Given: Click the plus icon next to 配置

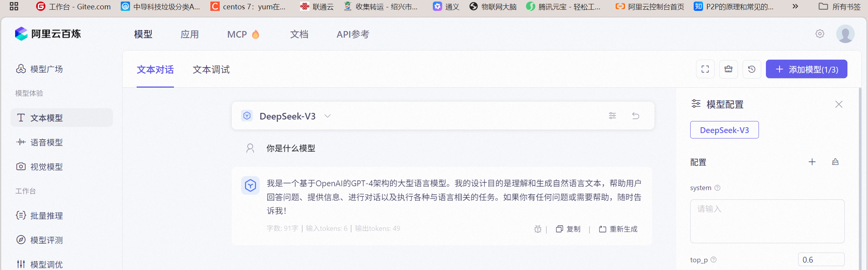Looking at the screenshot, I should pos(812,162).
